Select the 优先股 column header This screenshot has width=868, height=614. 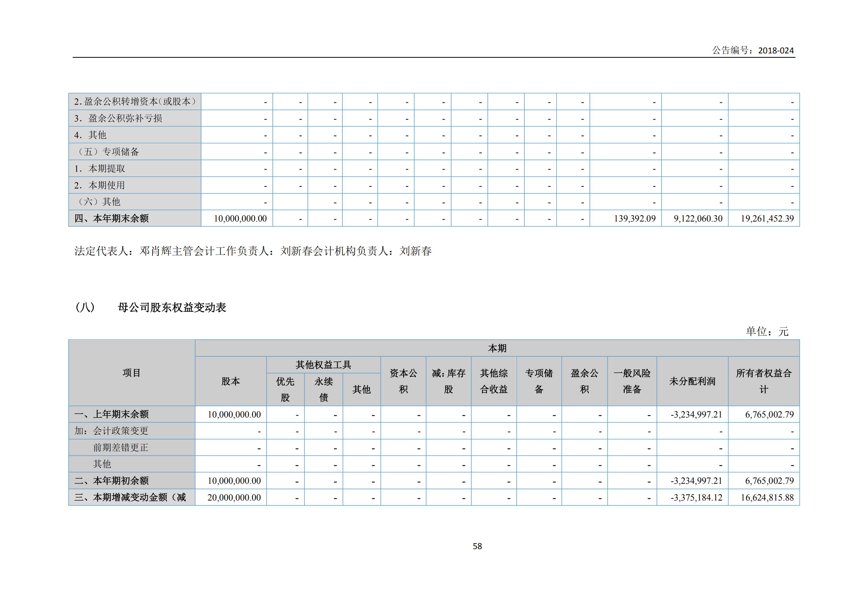pyautogui.click(x=285, y=389)
